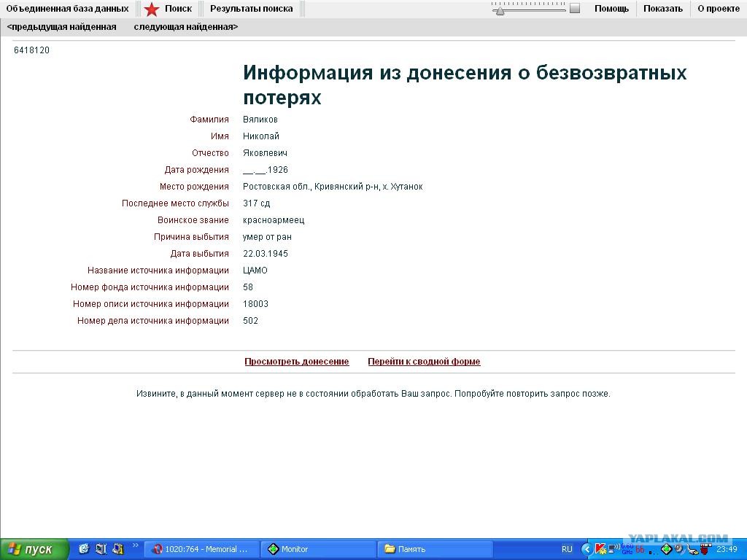
Task: Click the square button right of zoom slider
Action: (x=575, y=8)
